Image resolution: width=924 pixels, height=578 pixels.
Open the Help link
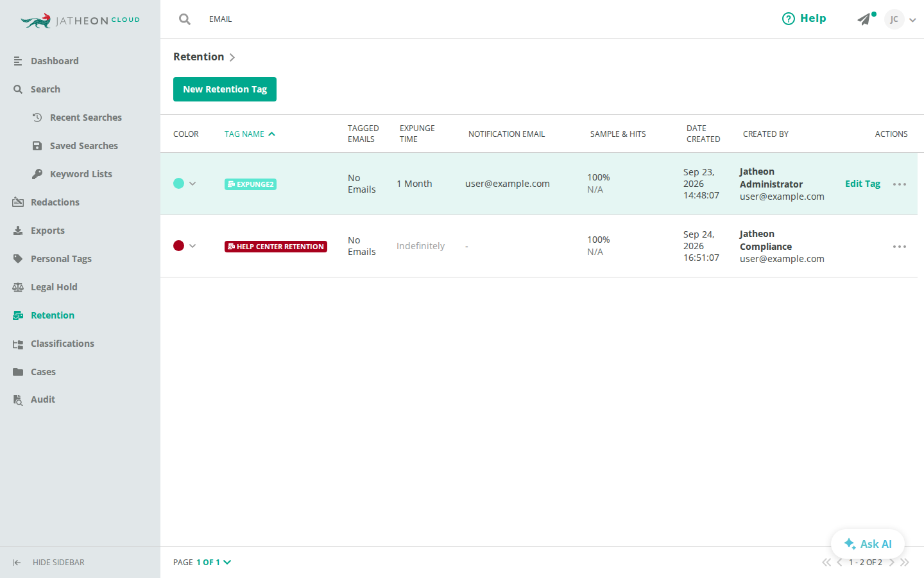click(x=804, y=19)
